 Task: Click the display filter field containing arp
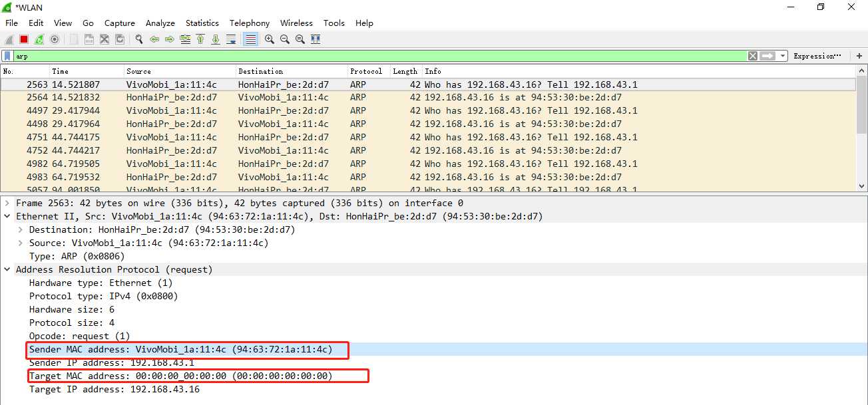pos(379,57)
